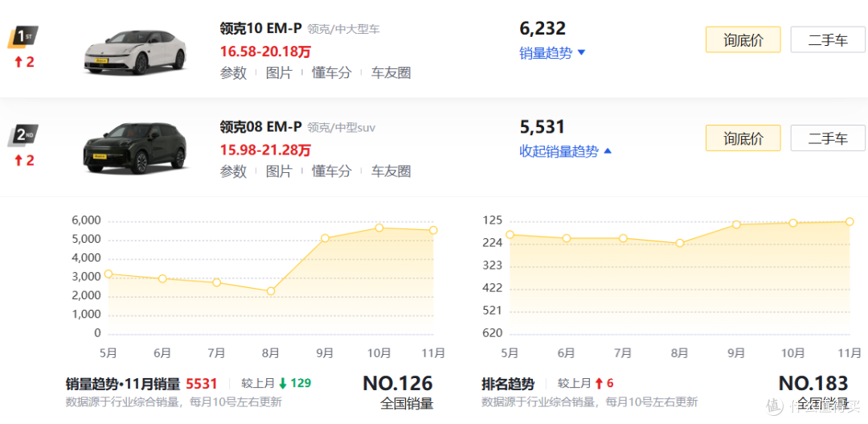
Task: Click the 6,232 sales figure
Action: click(542, 29)
